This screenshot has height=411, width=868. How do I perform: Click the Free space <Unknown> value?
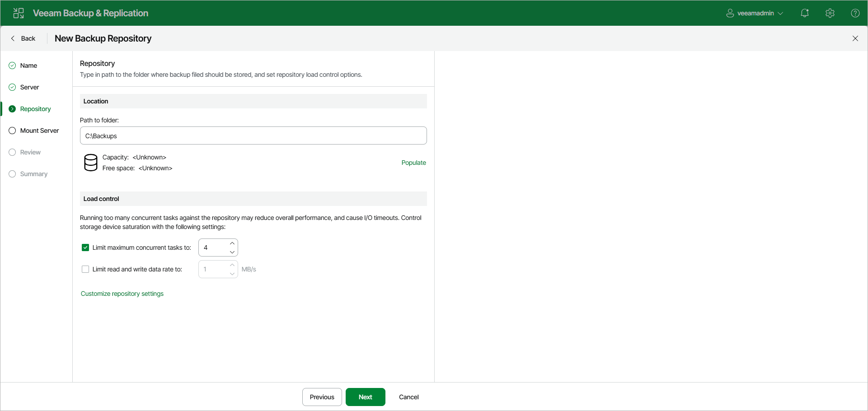point(155,168)
